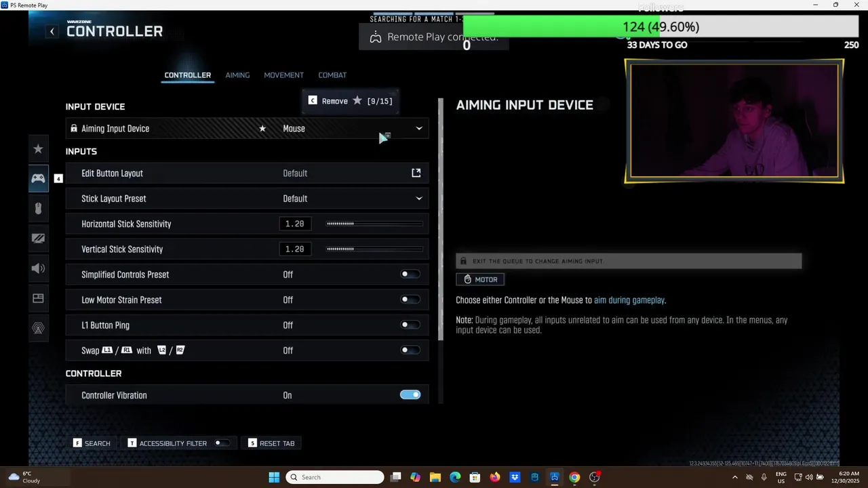
Task: Open the weather widget showing Cloudy
Action: pyautogui.click(x=24, y=477)
